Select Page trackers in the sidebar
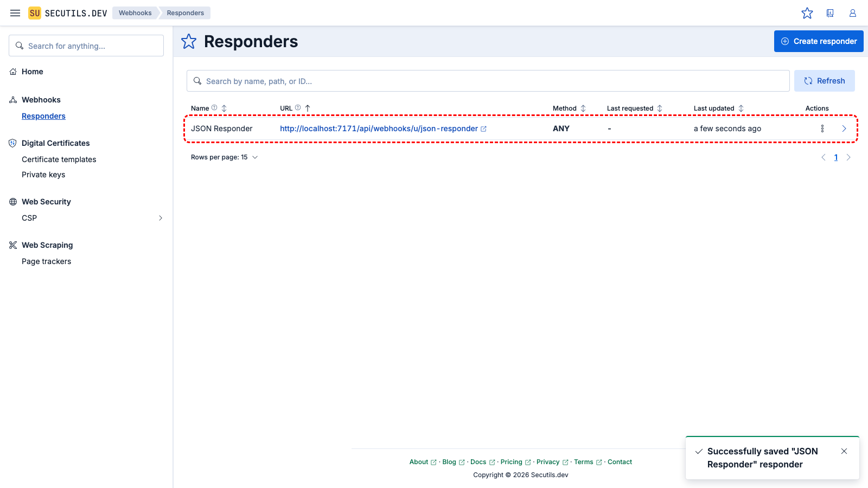Viewport: 868px width, 488px height. tap(46, 261)
